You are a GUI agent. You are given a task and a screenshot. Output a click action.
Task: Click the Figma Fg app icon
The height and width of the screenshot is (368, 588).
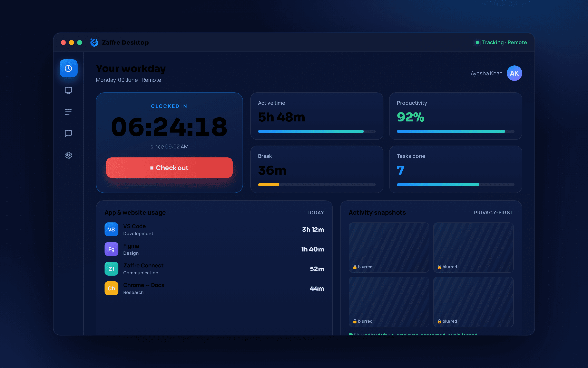(x=111, y=249)
